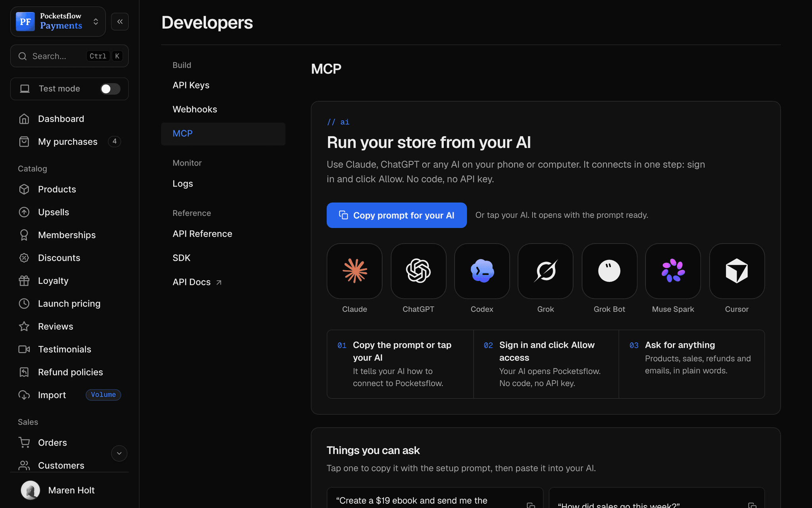Go to Discounts

69,258
